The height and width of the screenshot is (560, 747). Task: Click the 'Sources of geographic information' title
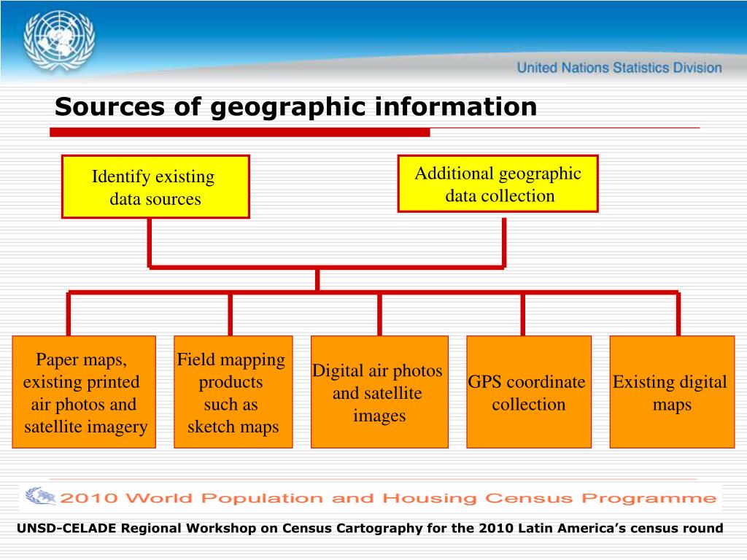coord(295,106)
